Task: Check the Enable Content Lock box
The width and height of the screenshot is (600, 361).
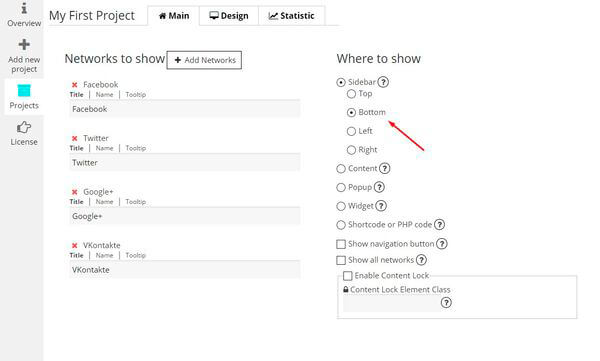Action: (x=347, y=276)
